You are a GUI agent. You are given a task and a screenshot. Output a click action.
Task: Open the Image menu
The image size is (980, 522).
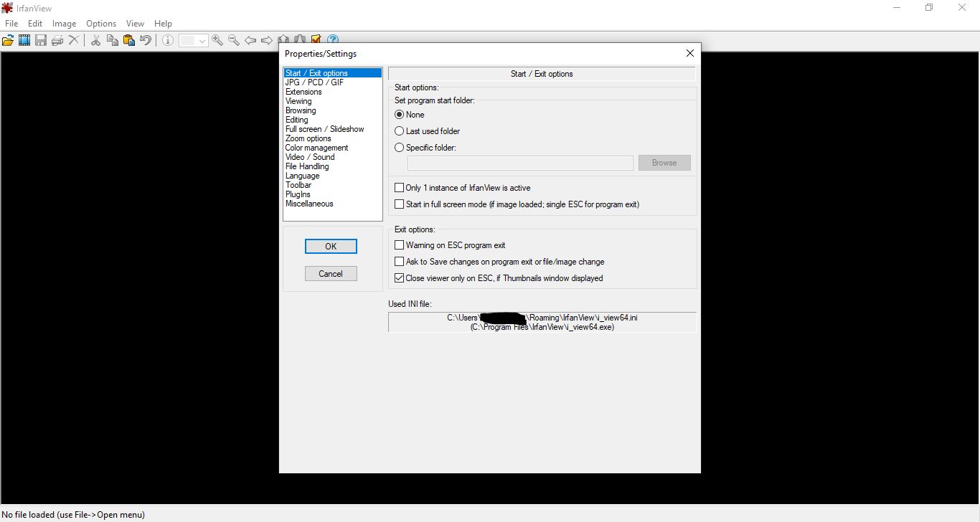click(64, 24)
